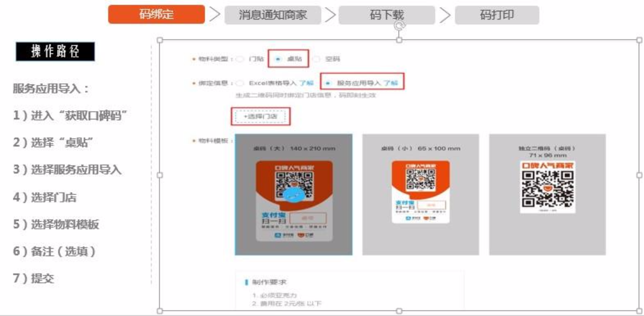The width and height of the screenshot is (644, 316).
Task: Click step 6) 备注(选填)
Action: [x=54, y=251]
